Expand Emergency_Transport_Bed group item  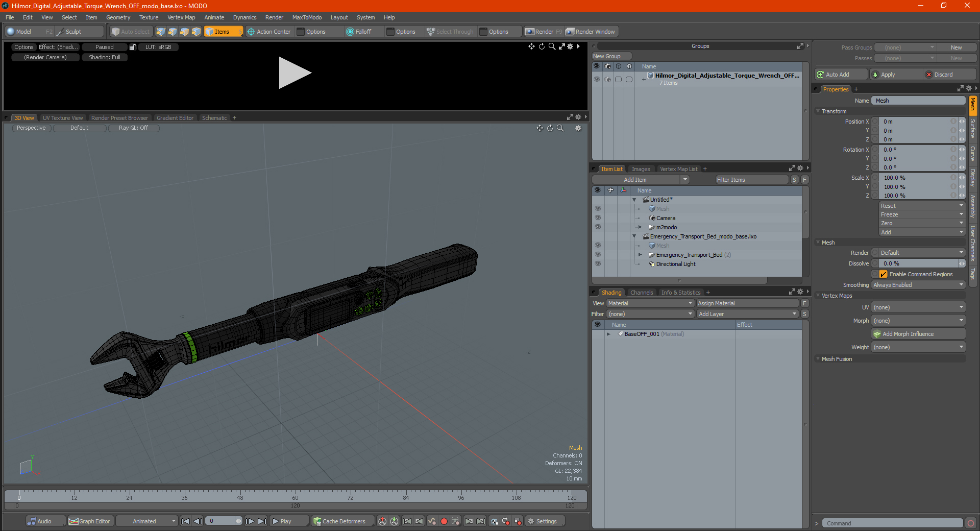[x=640, y=255]
